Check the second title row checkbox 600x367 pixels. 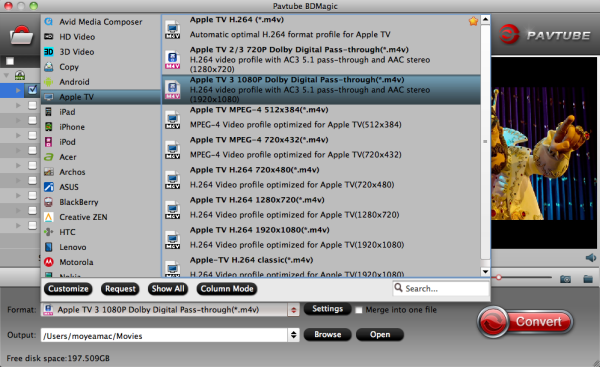tap(33, 105)
